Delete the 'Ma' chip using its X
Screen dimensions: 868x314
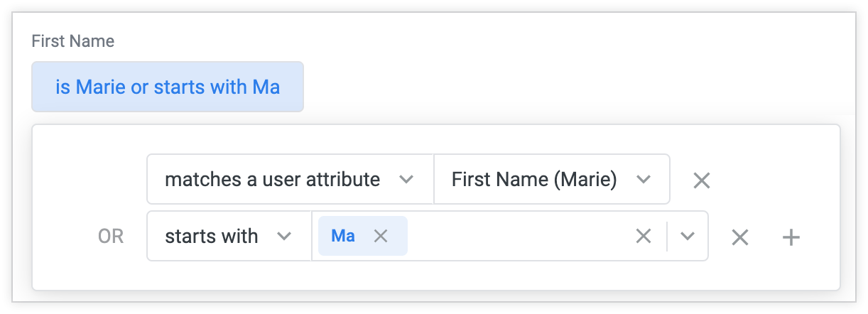(x=381, y=236)
